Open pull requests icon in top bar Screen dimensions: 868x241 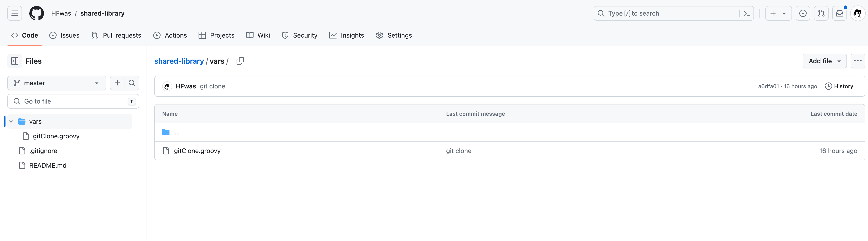[x=821, y=14]
